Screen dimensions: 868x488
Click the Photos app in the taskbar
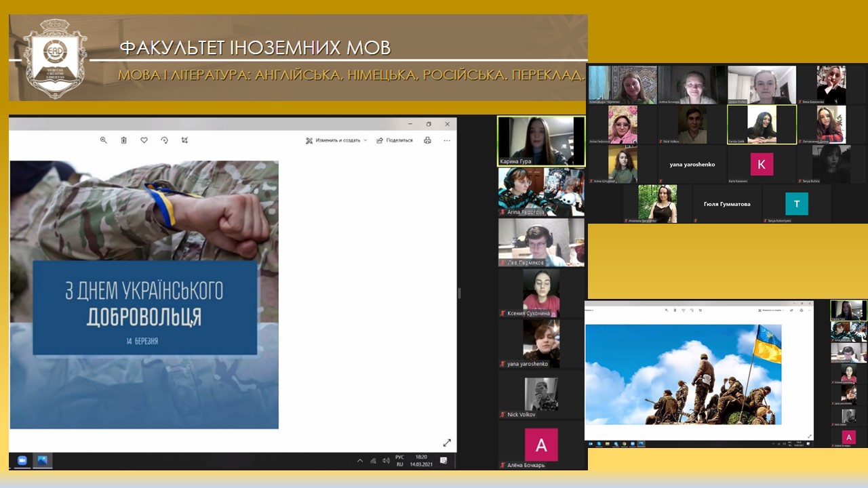click(x=42, y=461)
